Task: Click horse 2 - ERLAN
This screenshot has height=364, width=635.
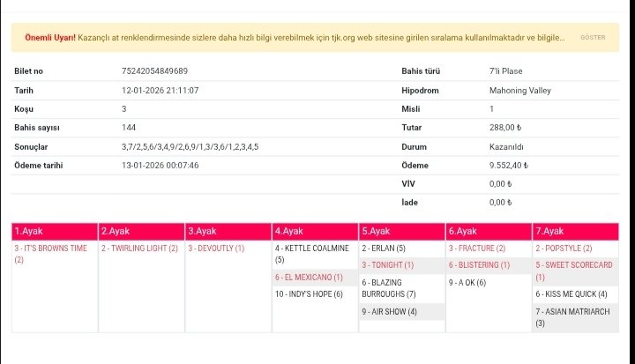Action: 384,249
